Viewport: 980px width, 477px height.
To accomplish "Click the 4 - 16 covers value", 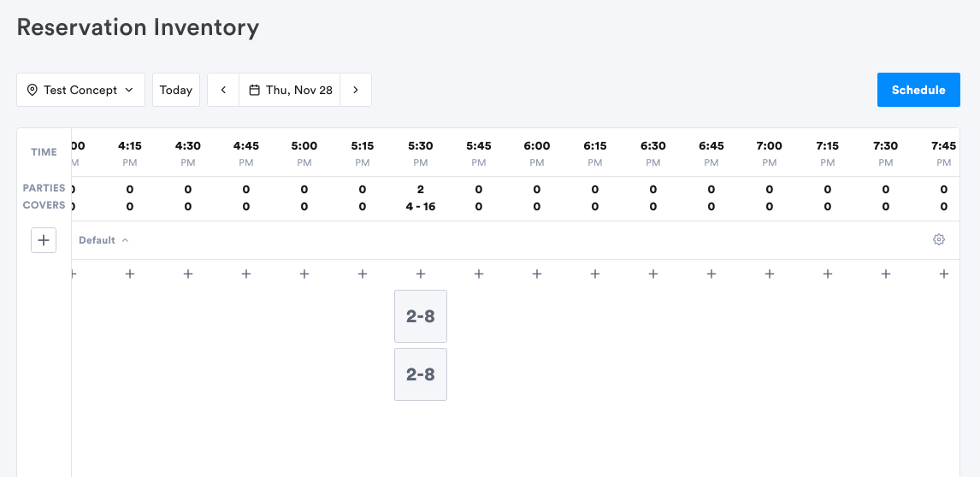I will coord(421,206).
